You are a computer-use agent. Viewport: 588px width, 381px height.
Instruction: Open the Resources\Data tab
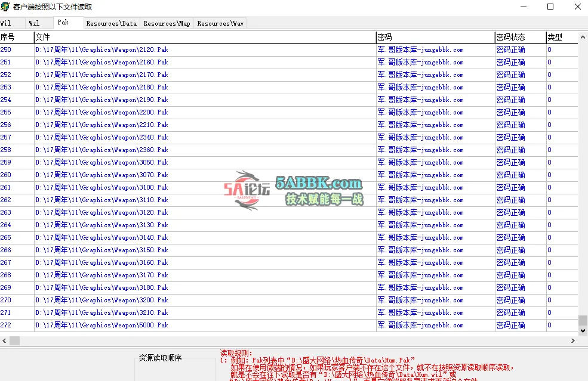(x=112, y=23)
